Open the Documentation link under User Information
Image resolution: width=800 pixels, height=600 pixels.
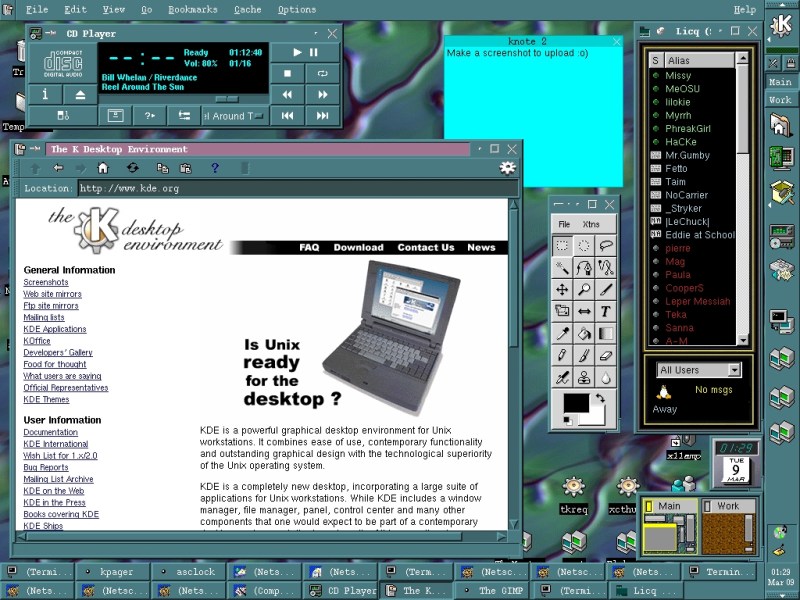[x=51, y=432]
